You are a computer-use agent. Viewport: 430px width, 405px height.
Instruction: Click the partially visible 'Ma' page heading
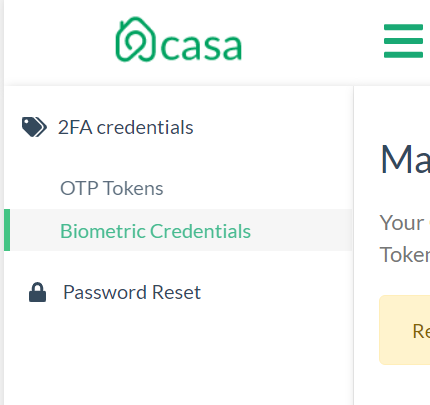(405, 159)
